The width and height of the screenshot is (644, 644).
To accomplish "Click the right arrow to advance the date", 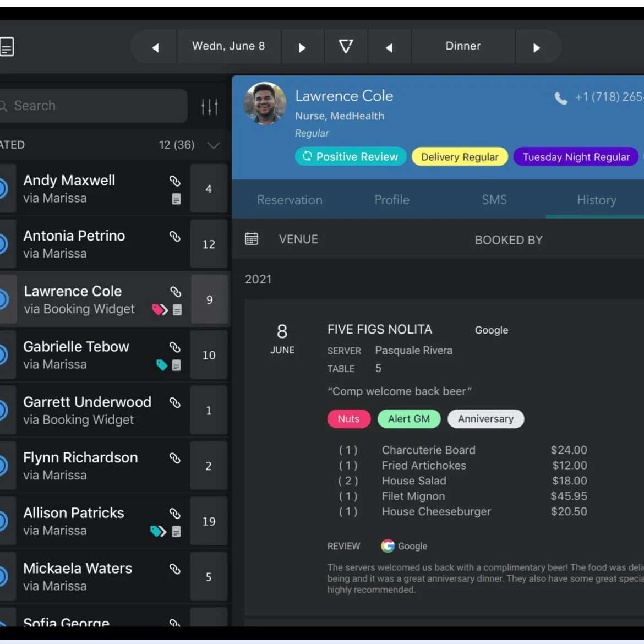I will pyautogui.click(x=302, y=46).
